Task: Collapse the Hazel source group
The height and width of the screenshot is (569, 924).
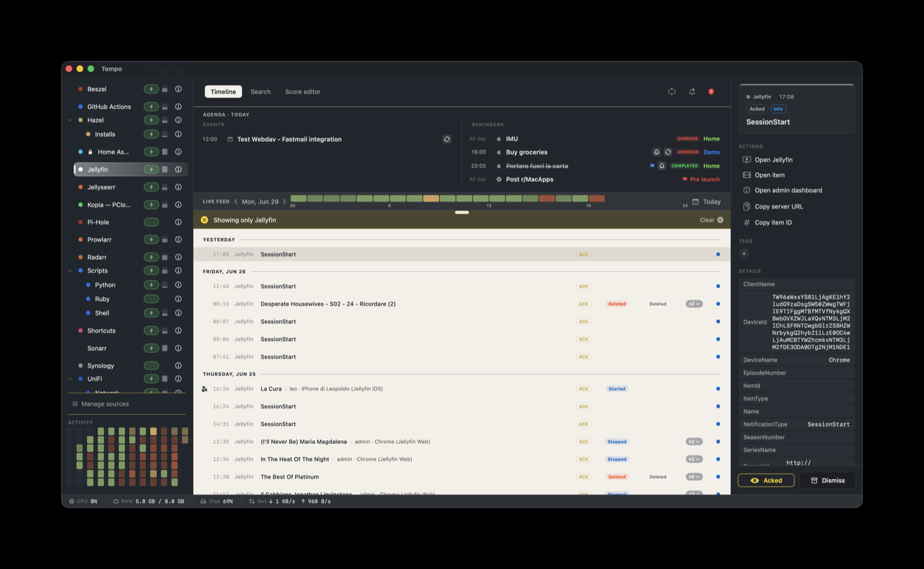Action: [x=70, y=120]
